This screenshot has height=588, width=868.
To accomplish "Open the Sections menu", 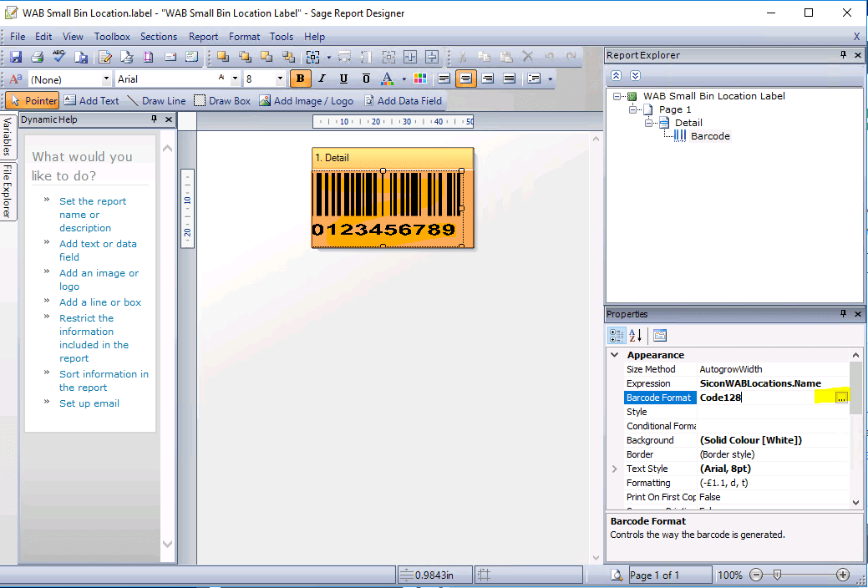I will coord(159,37).
